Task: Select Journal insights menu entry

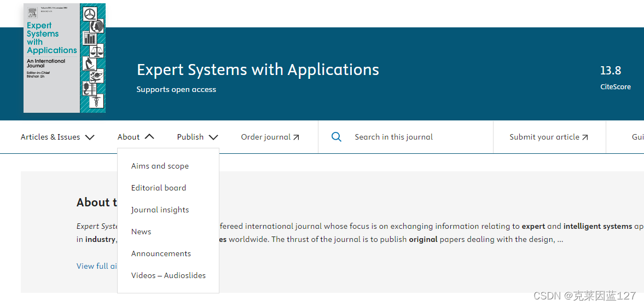Action: [160, 210]
